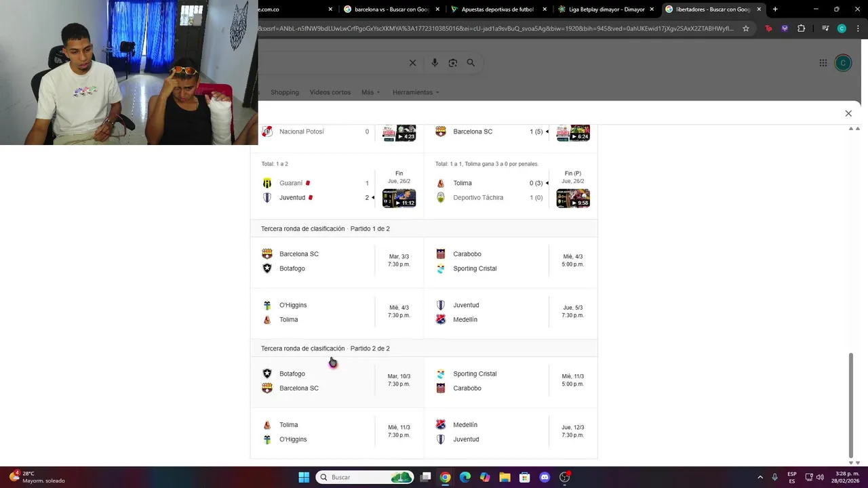Click the taskbar Buscar search field
Image resolution: width=868 pixels, height=488 pixels.
[x=366, y=477]
